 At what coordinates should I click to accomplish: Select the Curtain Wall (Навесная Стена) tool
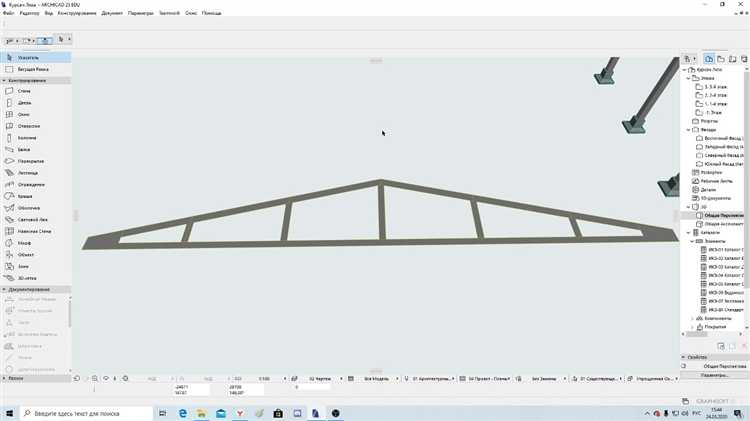point(36,231)
